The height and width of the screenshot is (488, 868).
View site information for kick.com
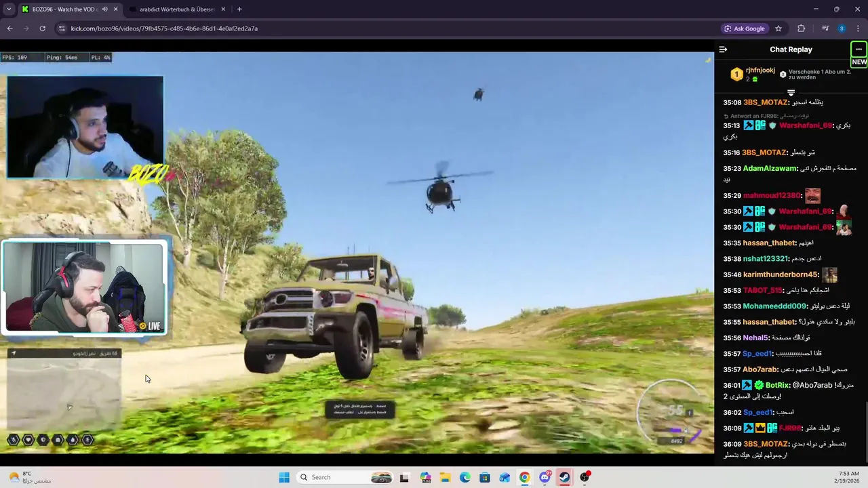(62, 28)
